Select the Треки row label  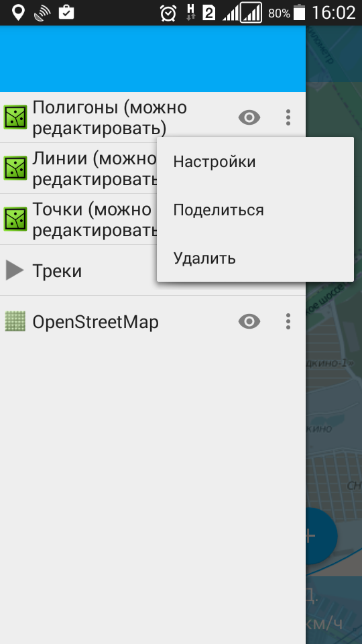57,271
